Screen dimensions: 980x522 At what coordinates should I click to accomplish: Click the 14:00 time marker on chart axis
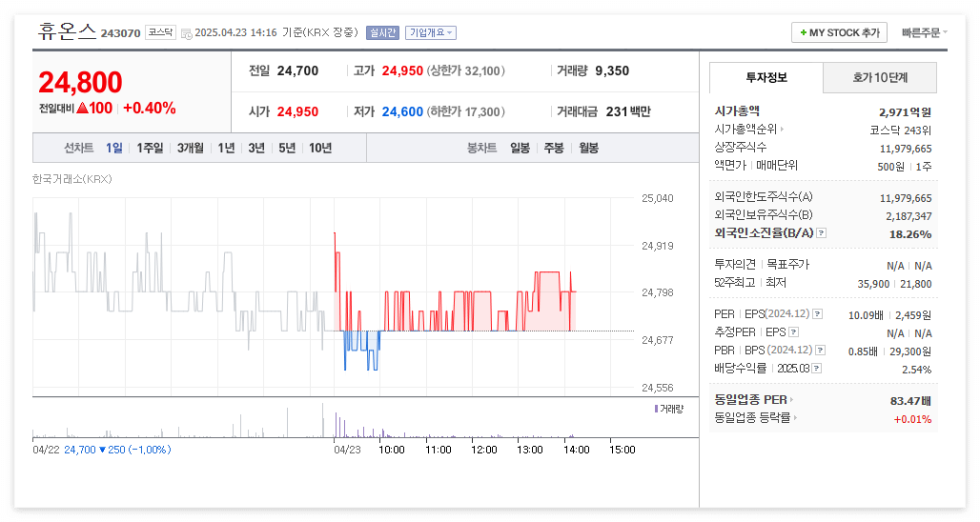pyautogui.click(x=576, y=450)
